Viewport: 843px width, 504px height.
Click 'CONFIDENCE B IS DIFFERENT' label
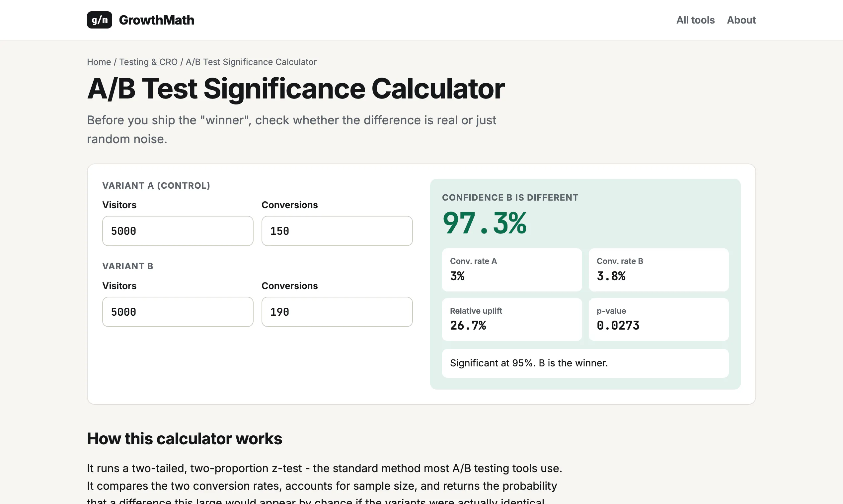[510, 197]
